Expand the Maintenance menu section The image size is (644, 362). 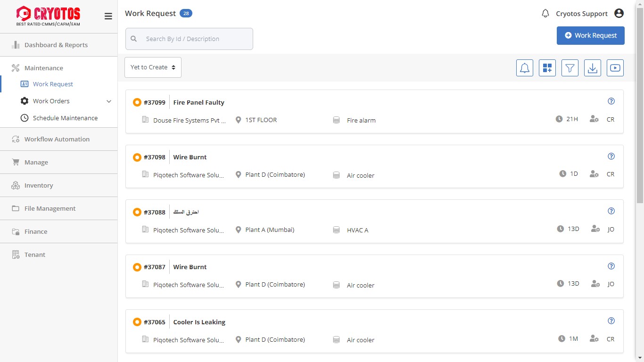[x=44, y=68]
